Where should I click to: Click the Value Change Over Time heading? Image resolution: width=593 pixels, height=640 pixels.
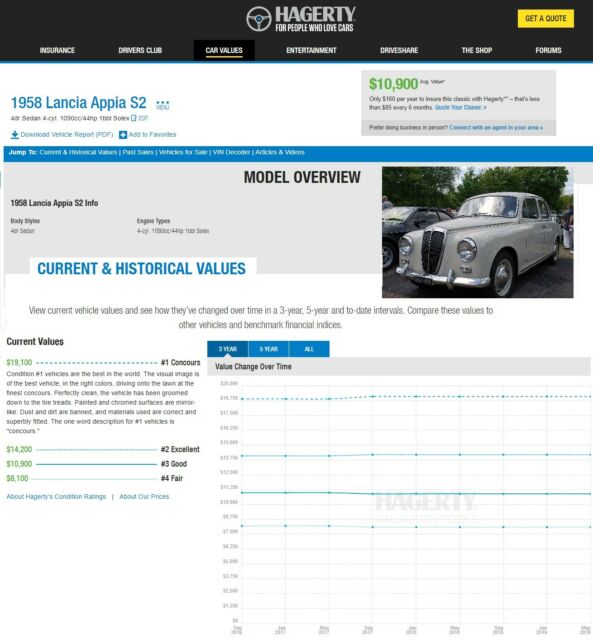tap(253, 367)
